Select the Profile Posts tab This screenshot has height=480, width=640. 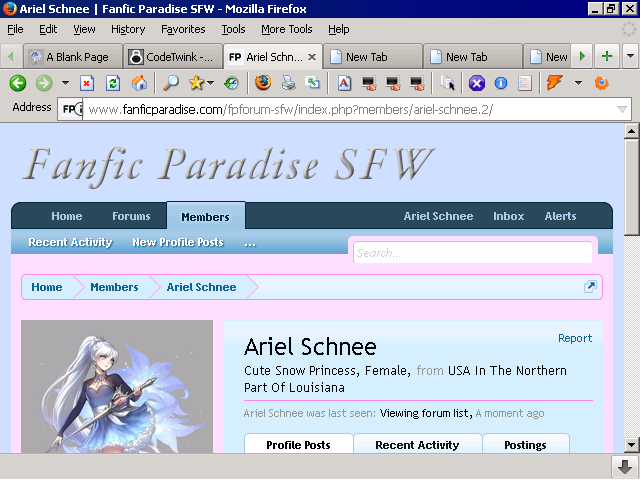(298, 444)
